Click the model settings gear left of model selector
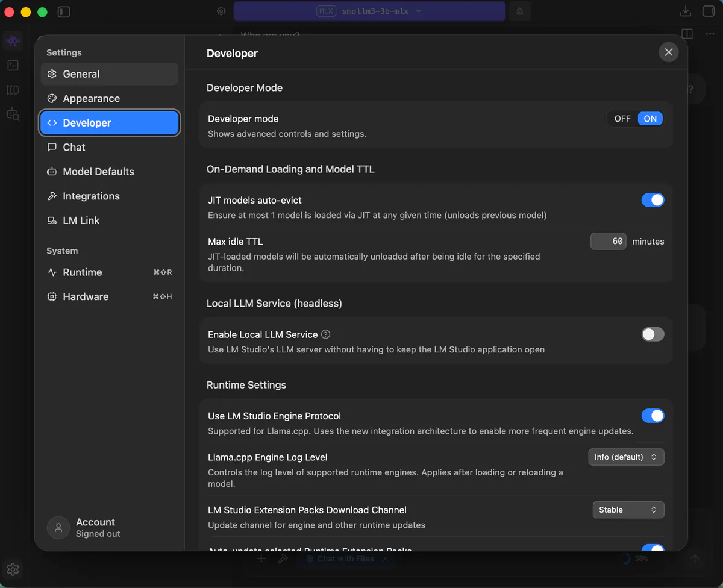The image size is (723, 588). click(221, 11)
